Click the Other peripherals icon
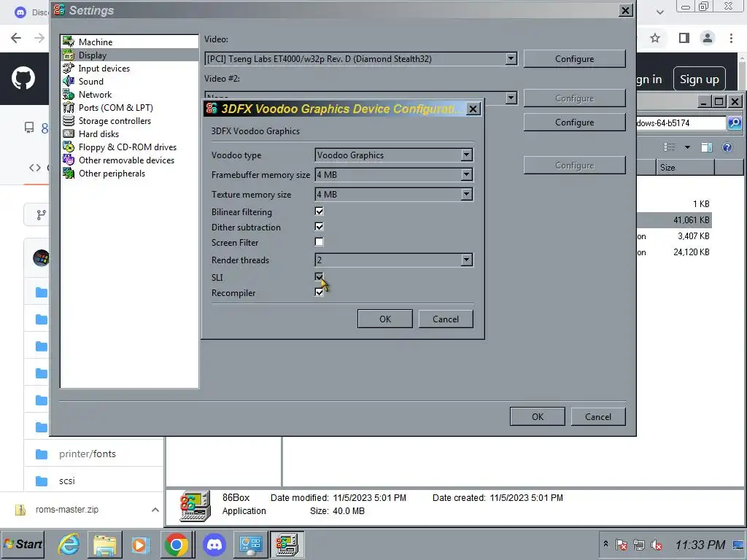 click(69, 174)
